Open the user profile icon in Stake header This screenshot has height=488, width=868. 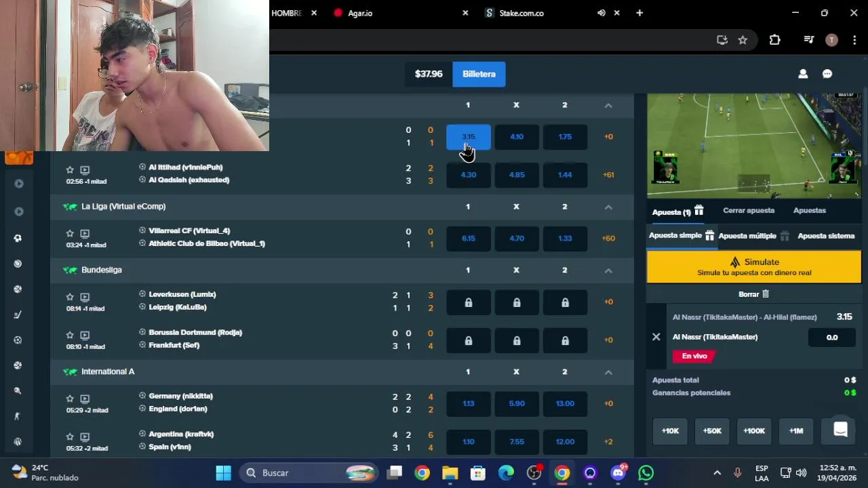pos(803,74)
